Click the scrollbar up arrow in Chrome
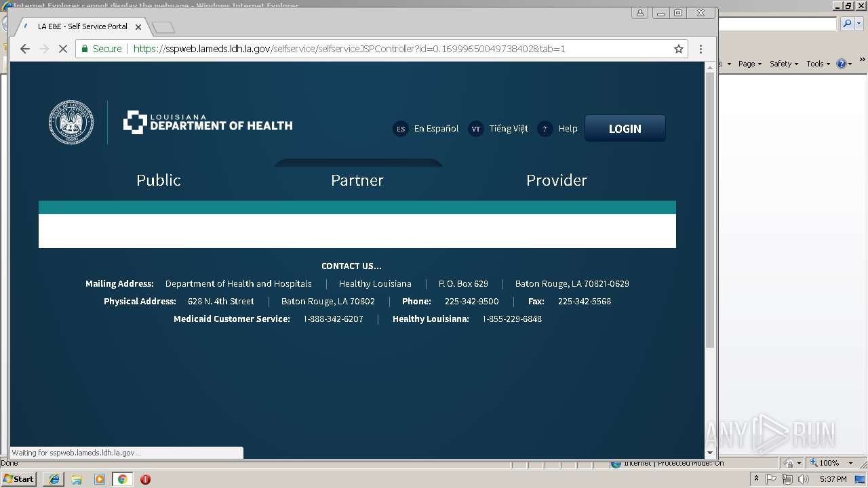The image size is (868, 488). (x=710, y=66)
